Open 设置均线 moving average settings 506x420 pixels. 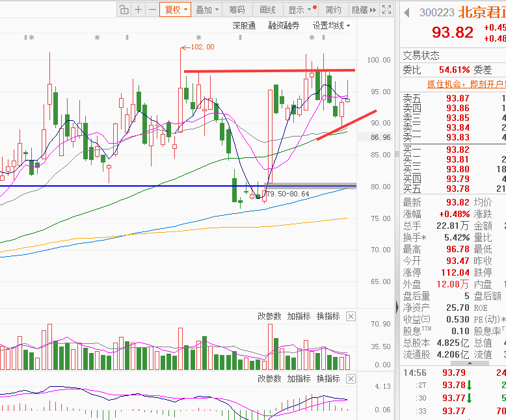coord(331,26)
